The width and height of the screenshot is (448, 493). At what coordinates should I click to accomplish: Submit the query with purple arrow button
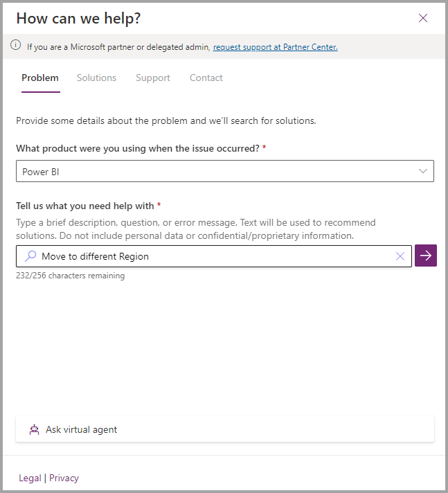(426, 256)
